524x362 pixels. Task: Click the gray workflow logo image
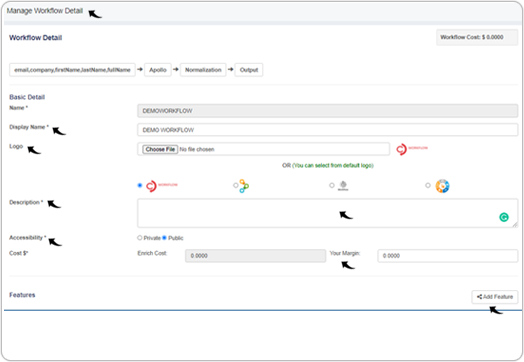(343, 186)
